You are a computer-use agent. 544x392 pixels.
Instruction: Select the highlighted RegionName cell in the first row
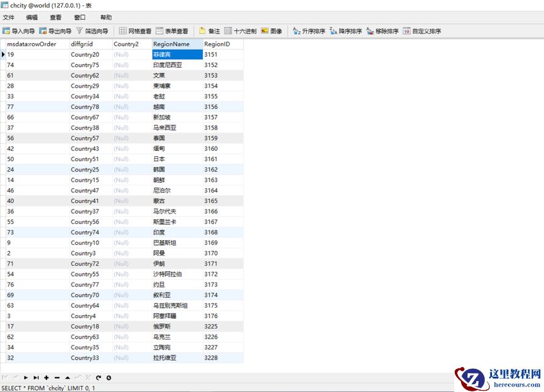(x=177, y=54)
